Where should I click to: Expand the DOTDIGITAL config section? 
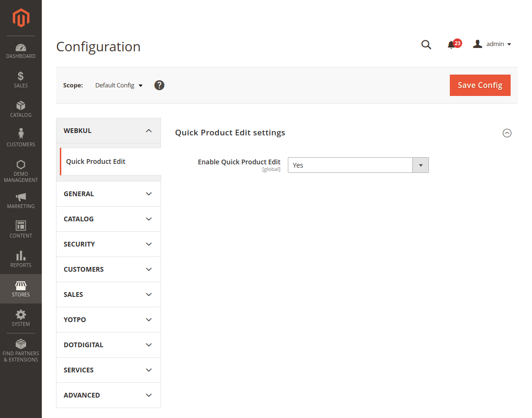[x=109, y=345]
